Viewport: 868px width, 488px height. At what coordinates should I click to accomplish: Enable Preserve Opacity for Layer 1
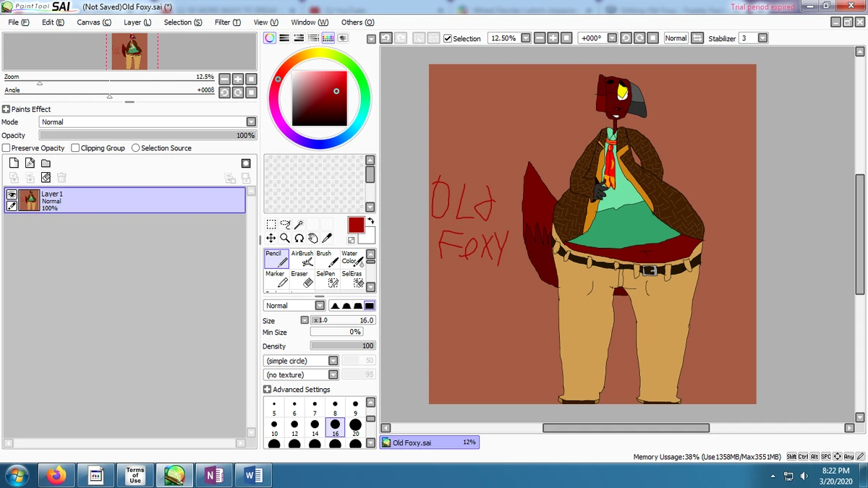tap(5, 147)
